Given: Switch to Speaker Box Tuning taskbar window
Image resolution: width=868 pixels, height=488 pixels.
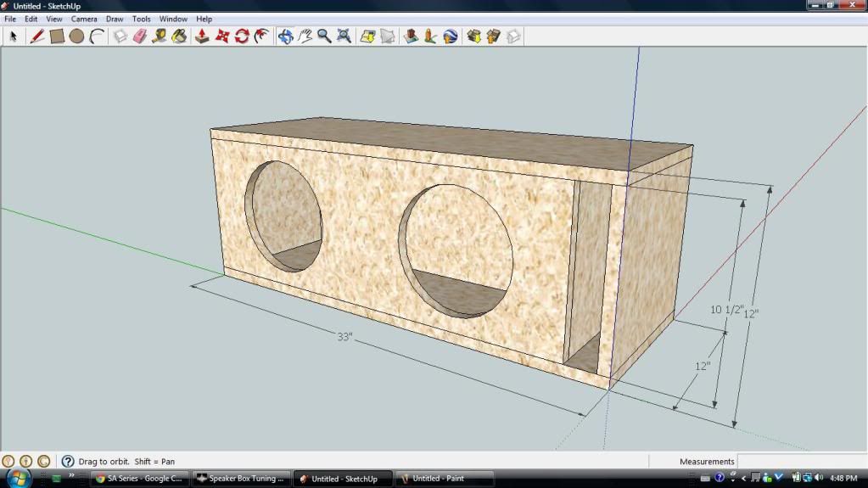Looking at the screenshot, I should pyautogui.click(x=241, y=479).
